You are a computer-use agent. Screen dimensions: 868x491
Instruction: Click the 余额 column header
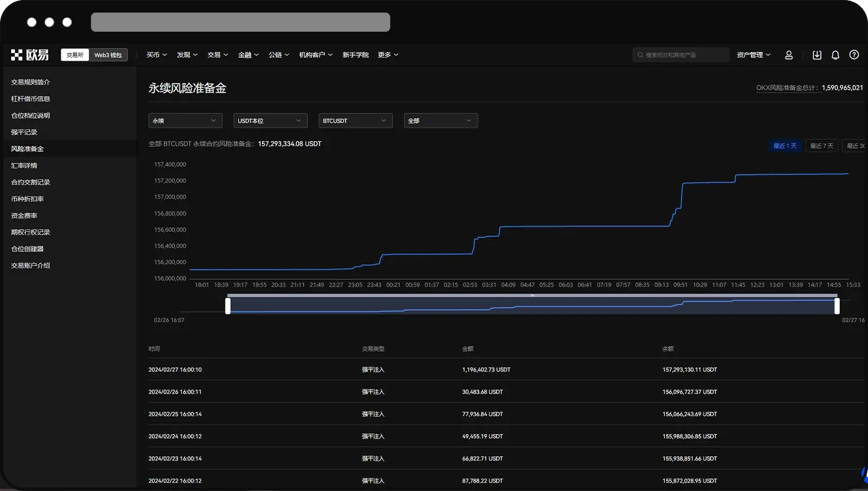(x=668, y=349)
